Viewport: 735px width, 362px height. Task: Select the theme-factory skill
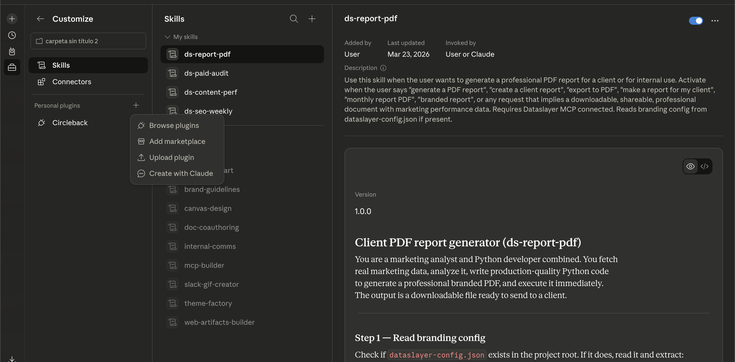pos(242,303)
